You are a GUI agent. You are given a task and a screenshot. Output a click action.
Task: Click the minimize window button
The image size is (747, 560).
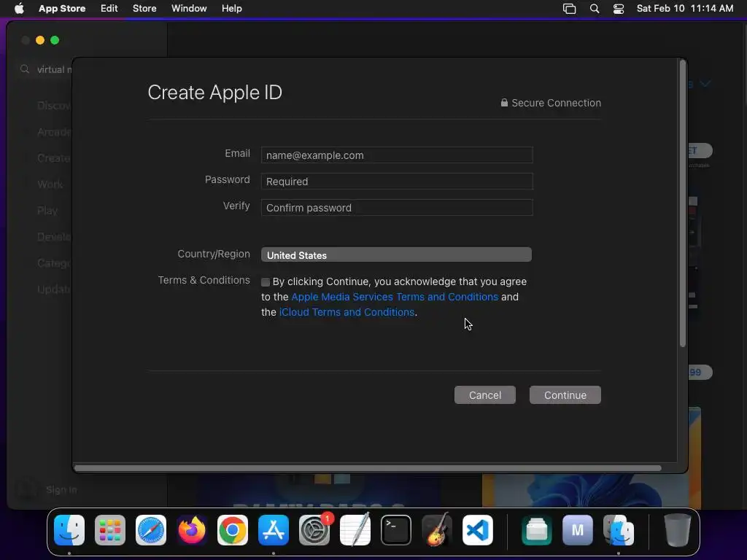(40, 41)
